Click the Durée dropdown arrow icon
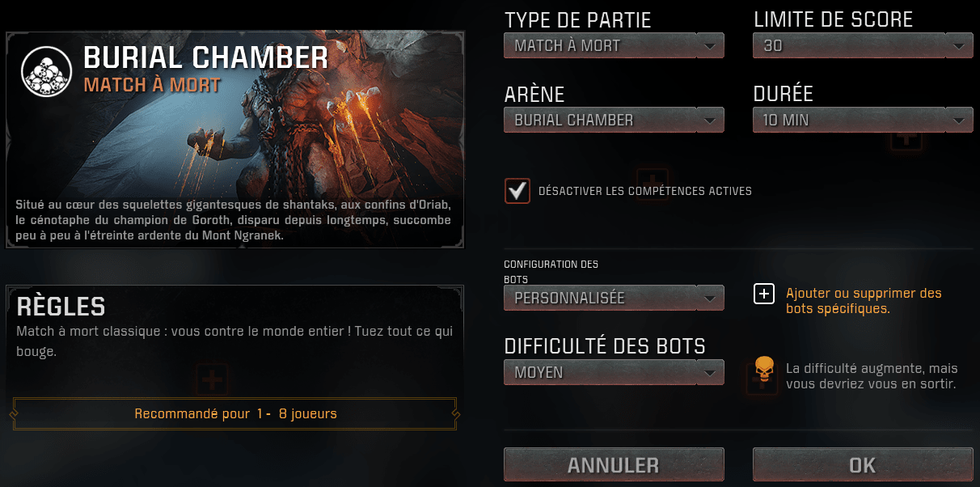 coord(958,121)
